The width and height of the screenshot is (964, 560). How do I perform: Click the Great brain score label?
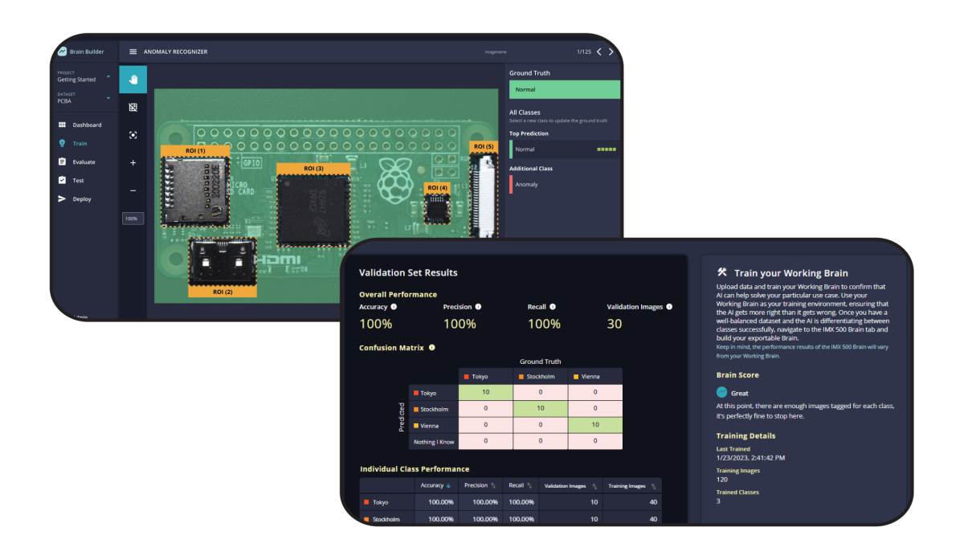(x=740, y=393)
